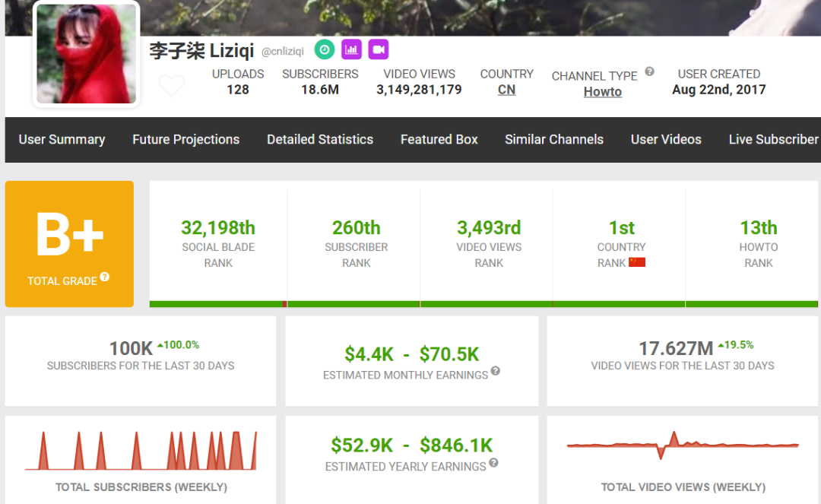Image resolution: width=821 pixels, height=504 pixels.
Task: Click the purple bar chart icon
Action: click(351, 49)
